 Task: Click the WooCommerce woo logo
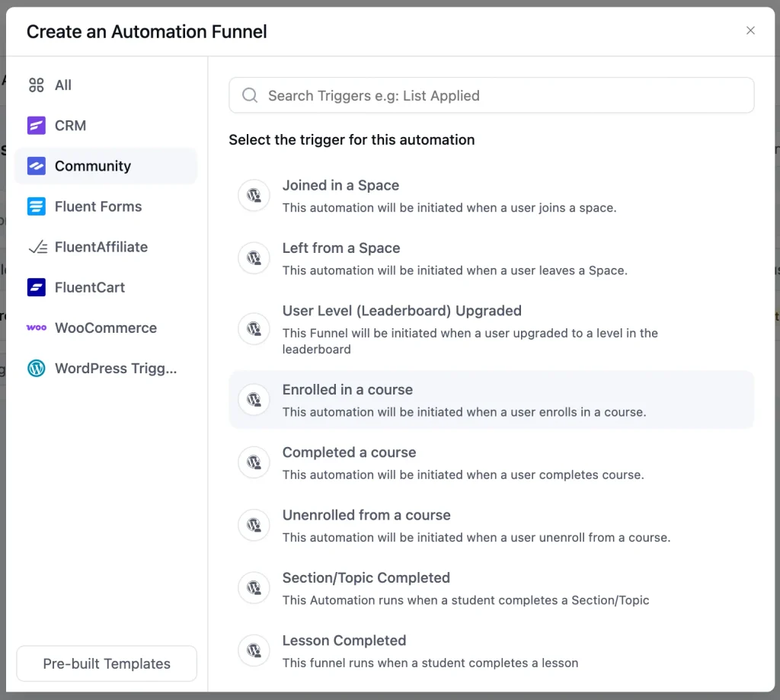[37, 328]
